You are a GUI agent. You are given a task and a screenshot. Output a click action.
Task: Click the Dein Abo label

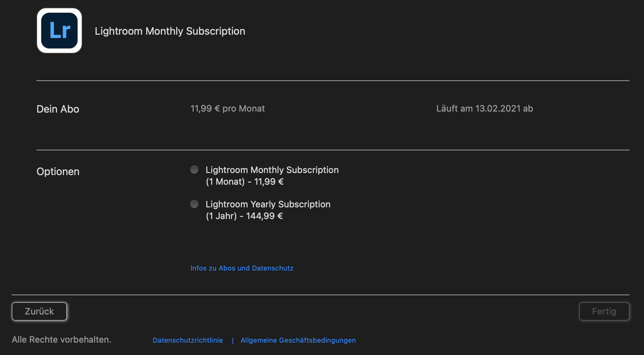coord(58,109)
